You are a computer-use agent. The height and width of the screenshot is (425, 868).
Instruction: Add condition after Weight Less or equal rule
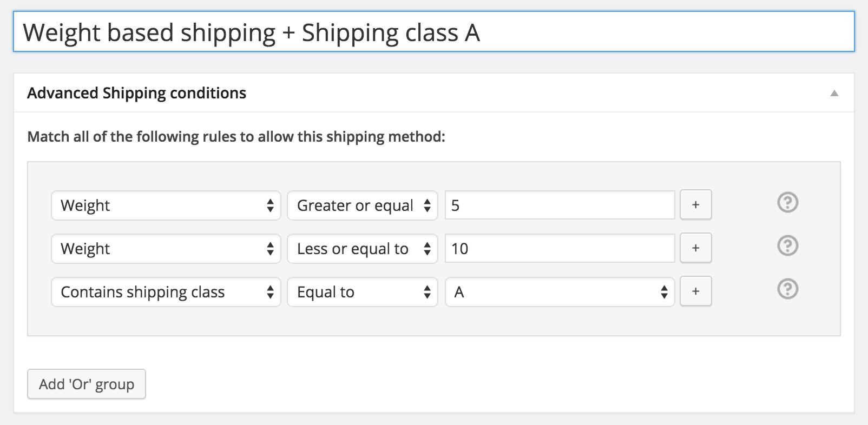pyautogui.click(x=695, y=248)
